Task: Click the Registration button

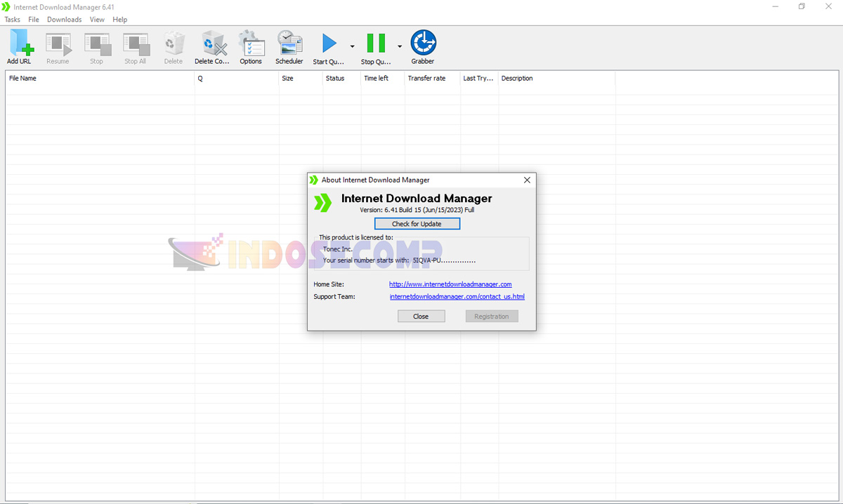Action: pos(492,317)
